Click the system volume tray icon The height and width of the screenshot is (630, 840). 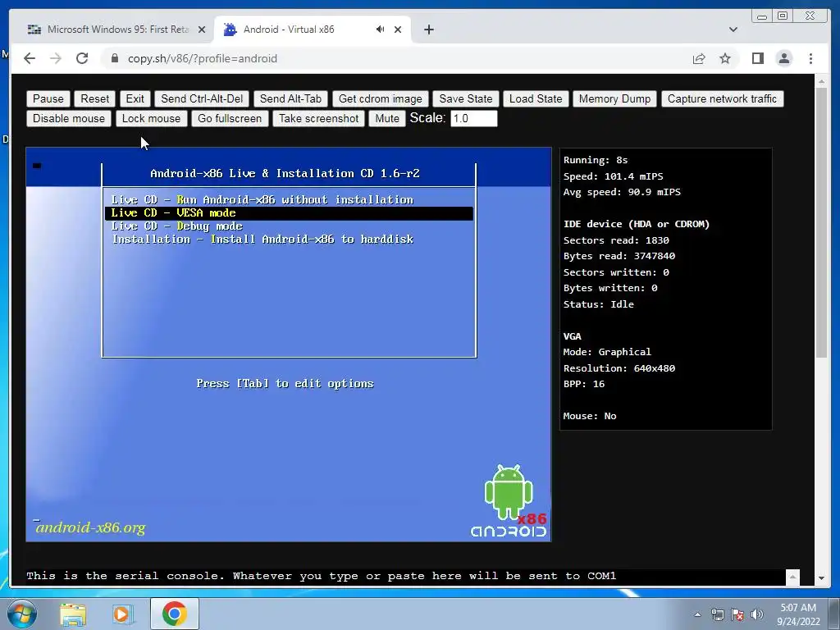coord(757,614)
